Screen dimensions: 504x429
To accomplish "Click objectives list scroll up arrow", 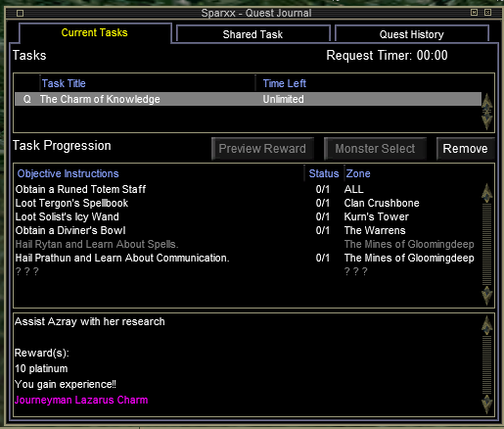I will point(487,193).
